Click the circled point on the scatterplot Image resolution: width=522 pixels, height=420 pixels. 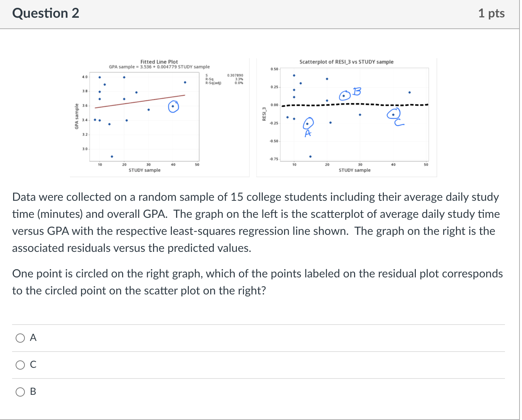173,106
